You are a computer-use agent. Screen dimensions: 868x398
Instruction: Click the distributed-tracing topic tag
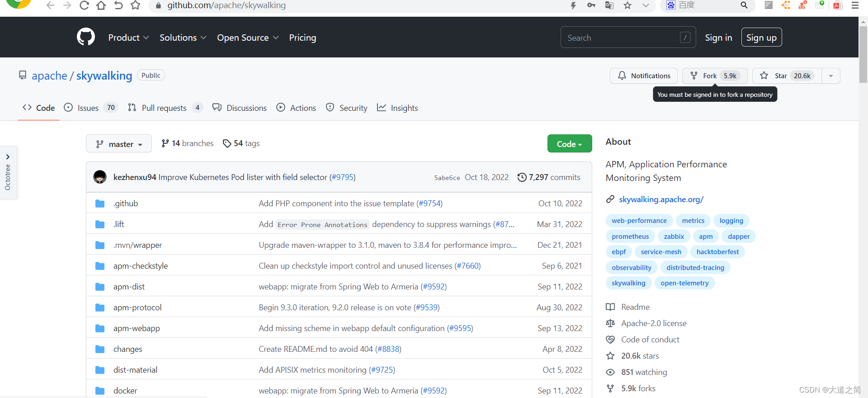click(695, 268)
